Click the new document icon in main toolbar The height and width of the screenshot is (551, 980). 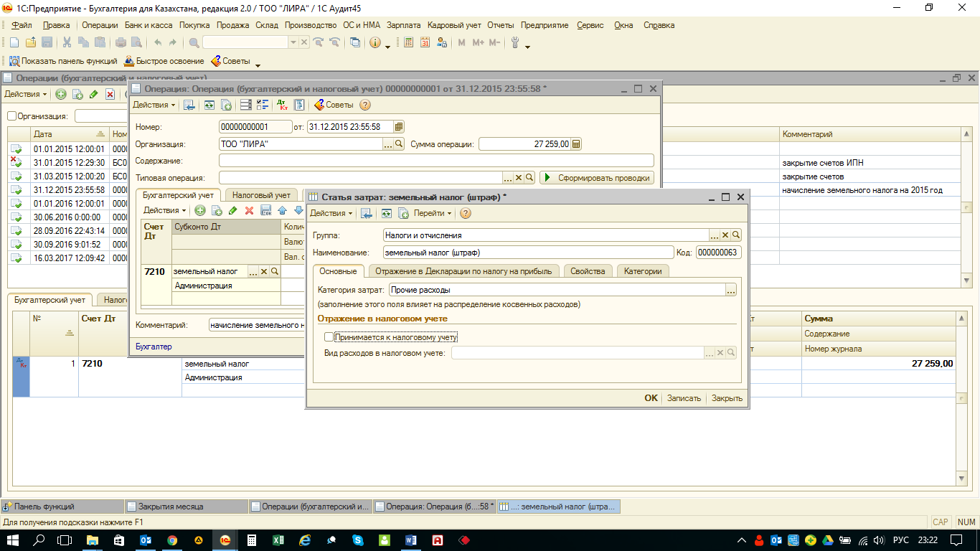[x=14, y=42]
